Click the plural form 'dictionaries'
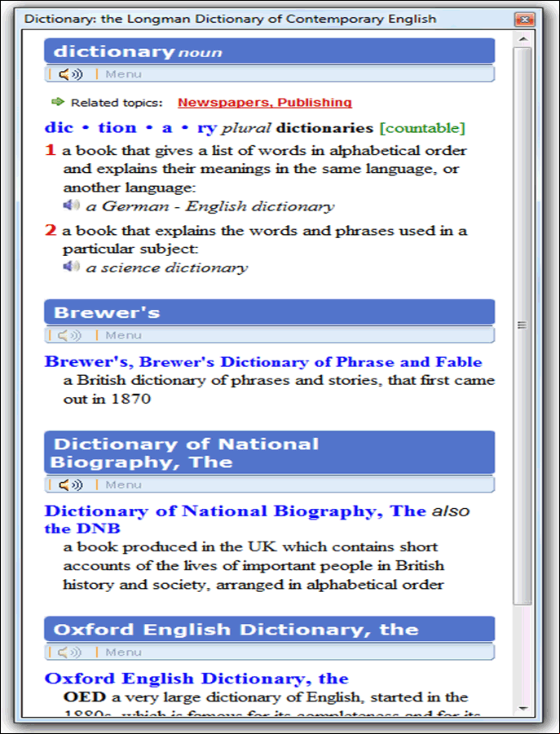Image resolution: width=560 pixels, height=734 pixels. coord(324,128)
